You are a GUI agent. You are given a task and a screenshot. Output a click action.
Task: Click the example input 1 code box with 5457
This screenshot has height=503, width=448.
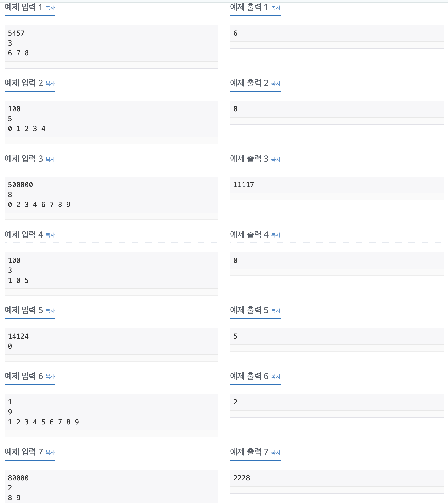click(x=112, y=43)
